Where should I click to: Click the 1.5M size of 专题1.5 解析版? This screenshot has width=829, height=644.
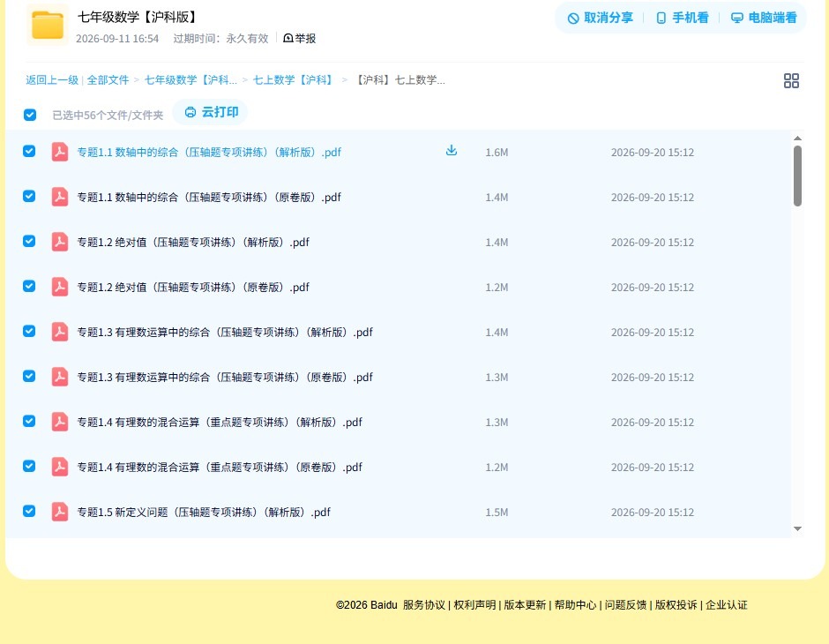point(497,512)
